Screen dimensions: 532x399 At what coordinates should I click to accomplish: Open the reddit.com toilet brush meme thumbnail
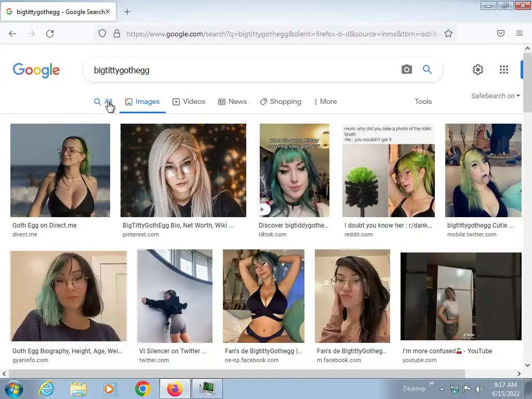(389, 170)
